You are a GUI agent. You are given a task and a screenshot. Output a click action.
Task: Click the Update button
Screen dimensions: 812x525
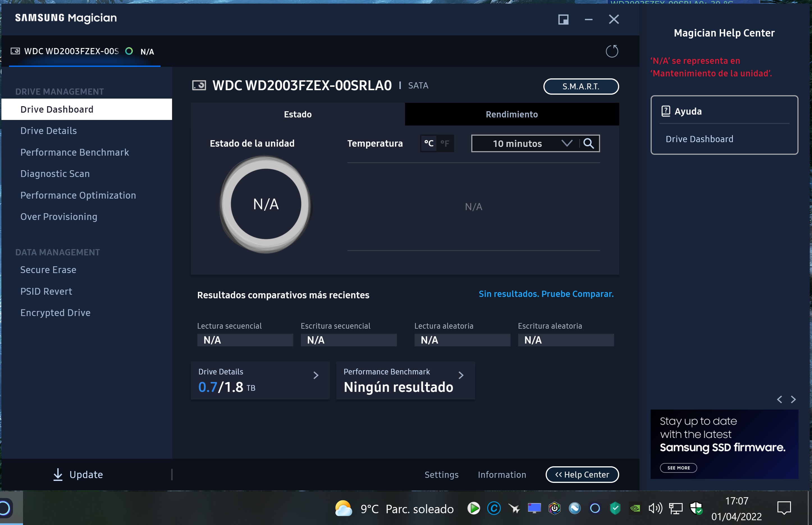click(78, 474)
